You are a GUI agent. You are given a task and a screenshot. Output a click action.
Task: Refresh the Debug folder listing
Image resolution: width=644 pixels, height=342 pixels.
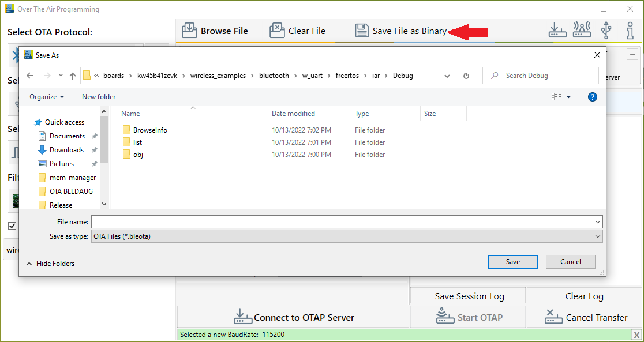[x=466, y=76]
